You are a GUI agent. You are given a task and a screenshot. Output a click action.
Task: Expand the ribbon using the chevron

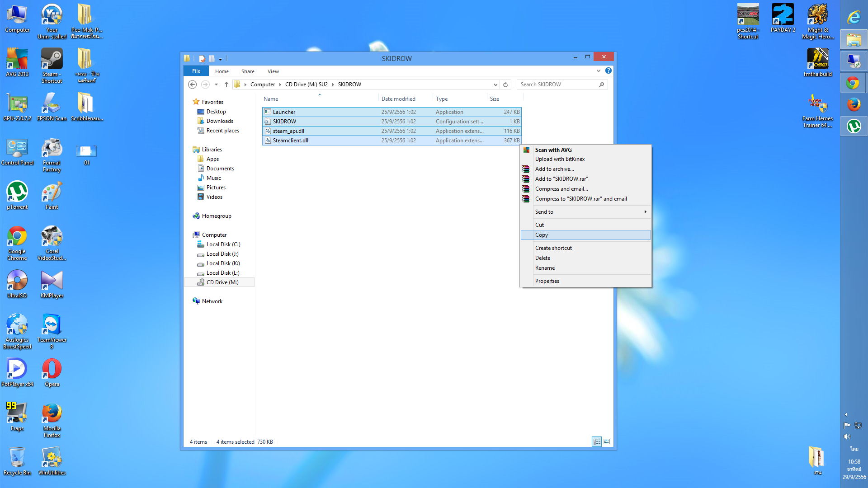click(599, 71)
